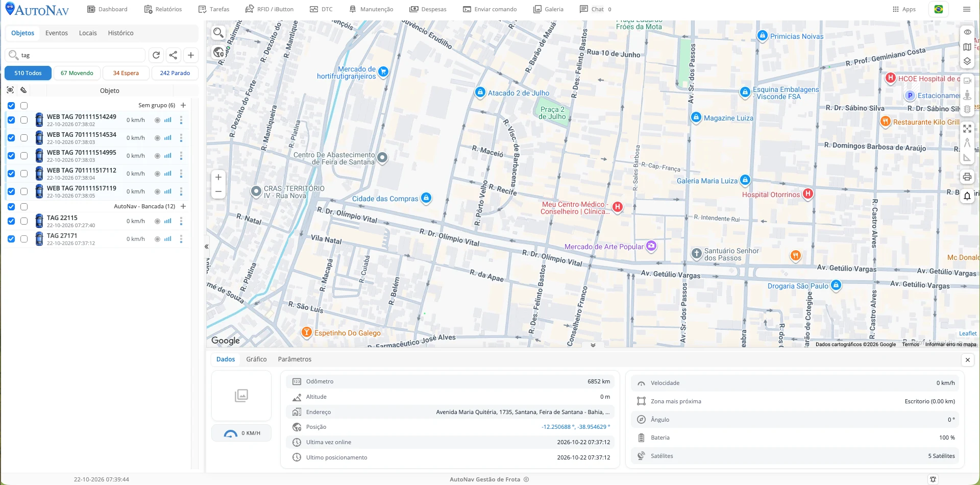Screen dimensions: 980x485
Task: Collapse the left panel with arrow handle
Action: point(206,247)
